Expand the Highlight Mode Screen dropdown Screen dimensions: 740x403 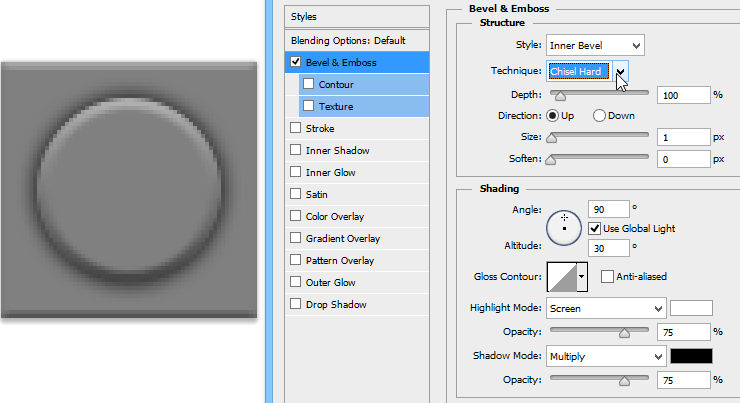point(605,308)
